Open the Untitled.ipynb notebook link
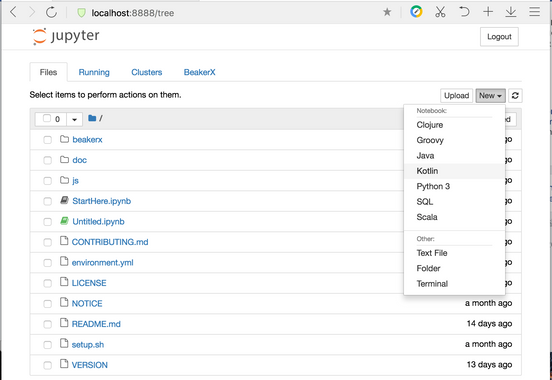Viewport: 552px width, 380px height. click(x=98, y=222)
